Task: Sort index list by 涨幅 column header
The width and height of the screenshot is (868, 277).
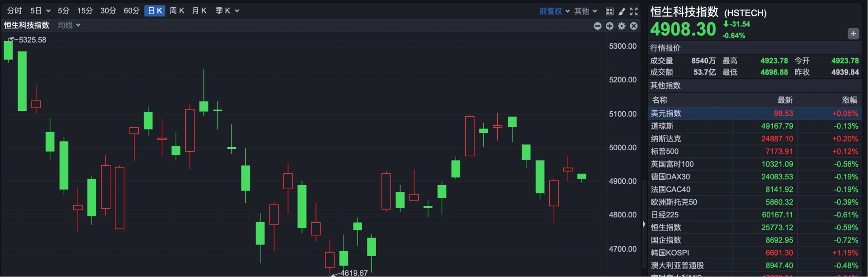Action: (x=849, y=100)
